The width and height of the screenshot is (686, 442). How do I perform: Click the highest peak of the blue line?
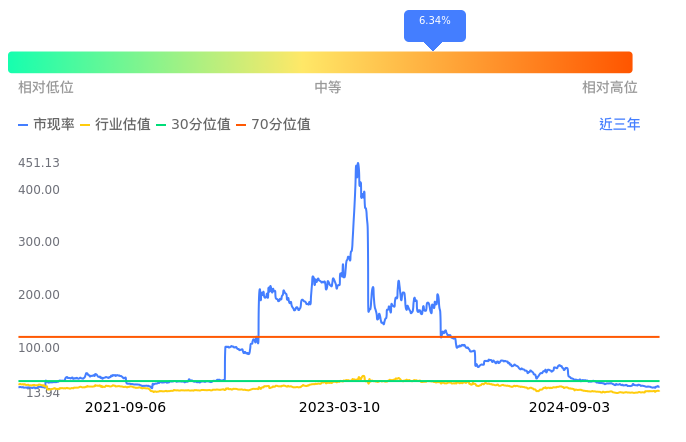pos(358,163)
